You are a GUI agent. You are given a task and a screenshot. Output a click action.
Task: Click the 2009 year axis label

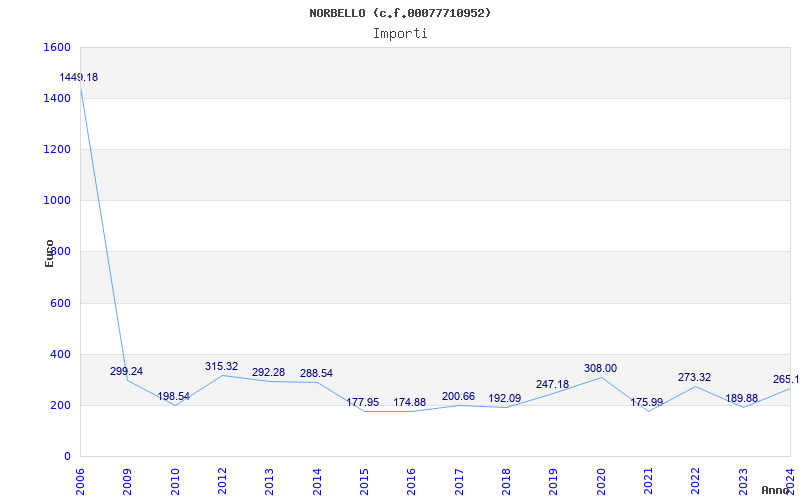(128, 482)
